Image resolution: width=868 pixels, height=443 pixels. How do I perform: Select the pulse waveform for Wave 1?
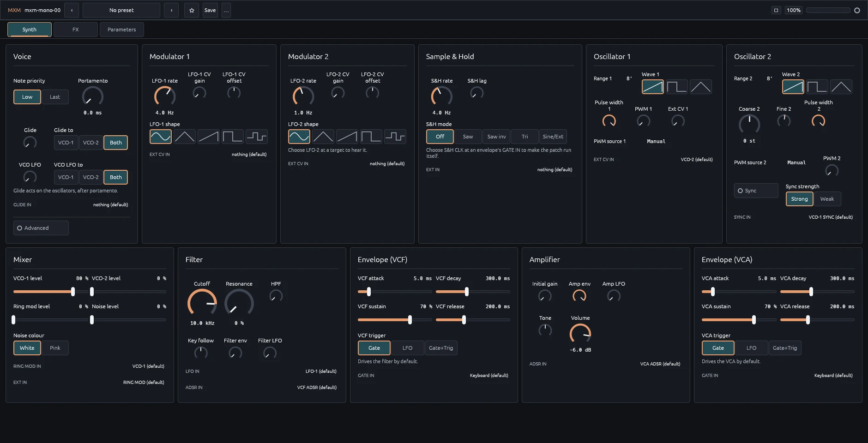pyautogui.click(x=676, y=87)
